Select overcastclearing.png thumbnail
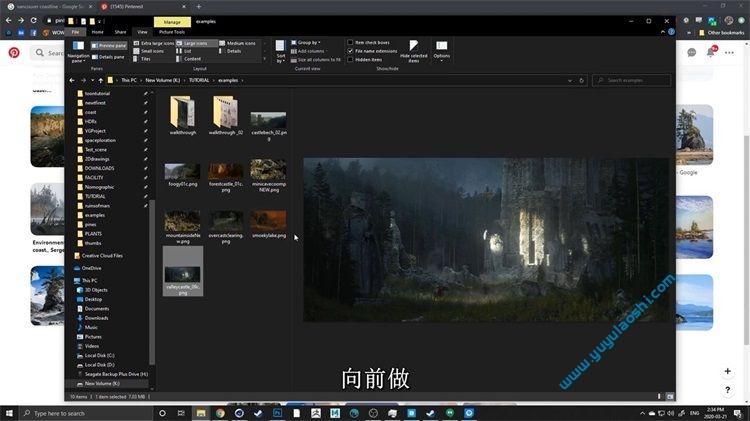This screenshot has height=421, width=750. coord(226,227)
